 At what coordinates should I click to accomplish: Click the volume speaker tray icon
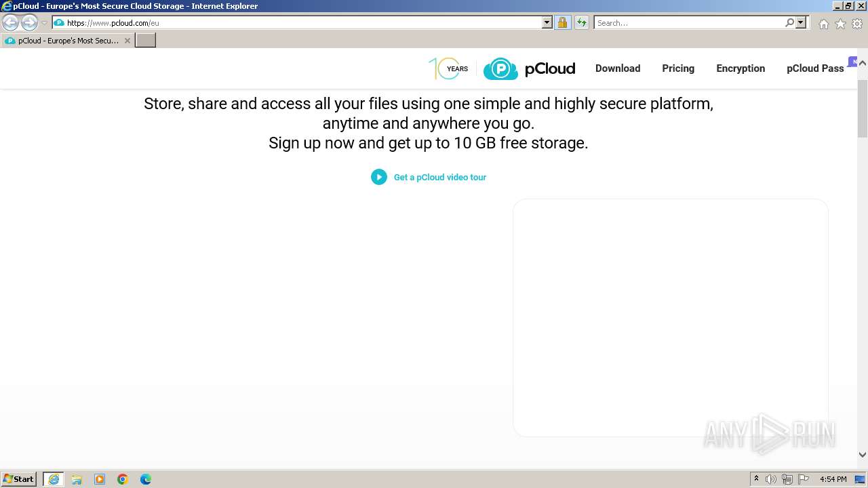click(771, 479)
